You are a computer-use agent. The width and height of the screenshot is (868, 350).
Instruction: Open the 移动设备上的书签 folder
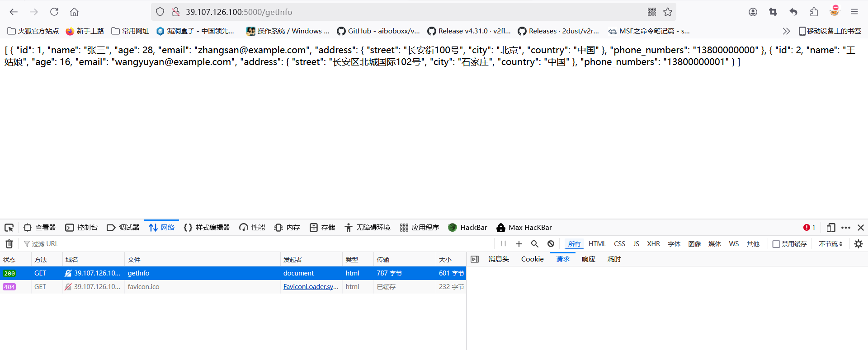[x=830, y=31]
